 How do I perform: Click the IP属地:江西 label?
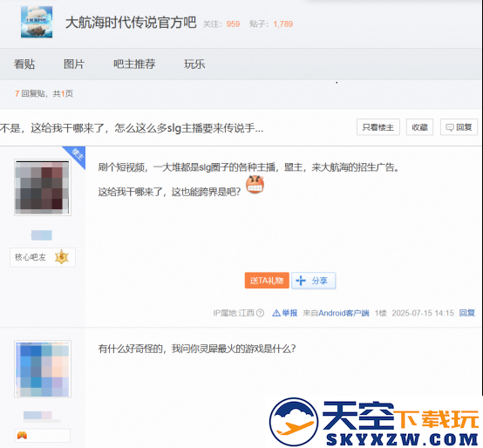pos(234,313)
